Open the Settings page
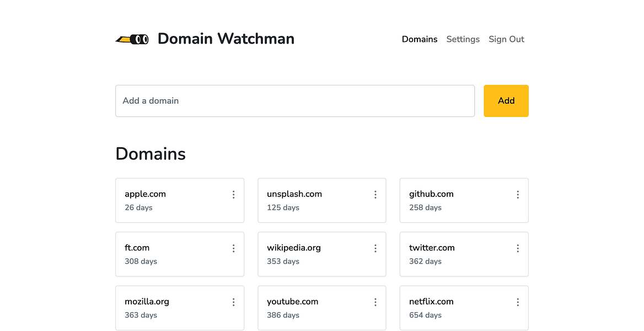The height and width of the screenshot is (331, 644). point(463,39)
